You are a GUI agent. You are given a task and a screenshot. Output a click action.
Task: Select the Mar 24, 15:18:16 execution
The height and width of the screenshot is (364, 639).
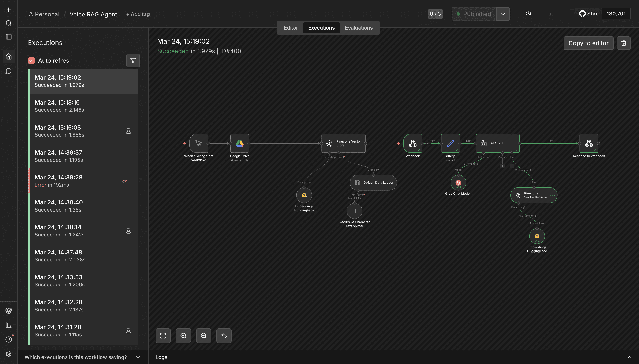(83, 106)
